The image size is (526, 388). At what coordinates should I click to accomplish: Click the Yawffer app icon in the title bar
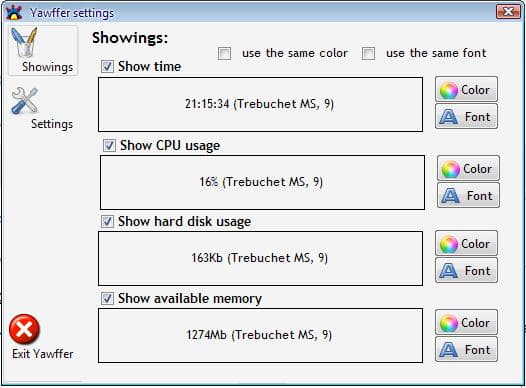coord(14,12)
